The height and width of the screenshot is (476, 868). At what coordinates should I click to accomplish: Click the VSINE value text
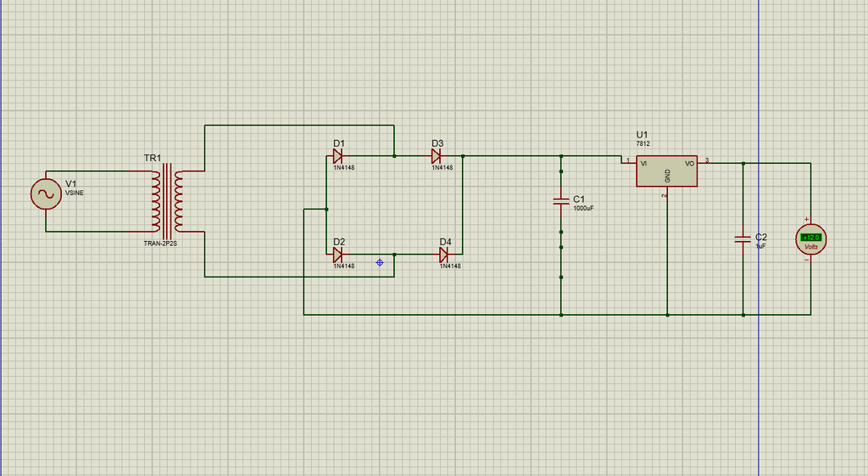click(x=75, y=193)
